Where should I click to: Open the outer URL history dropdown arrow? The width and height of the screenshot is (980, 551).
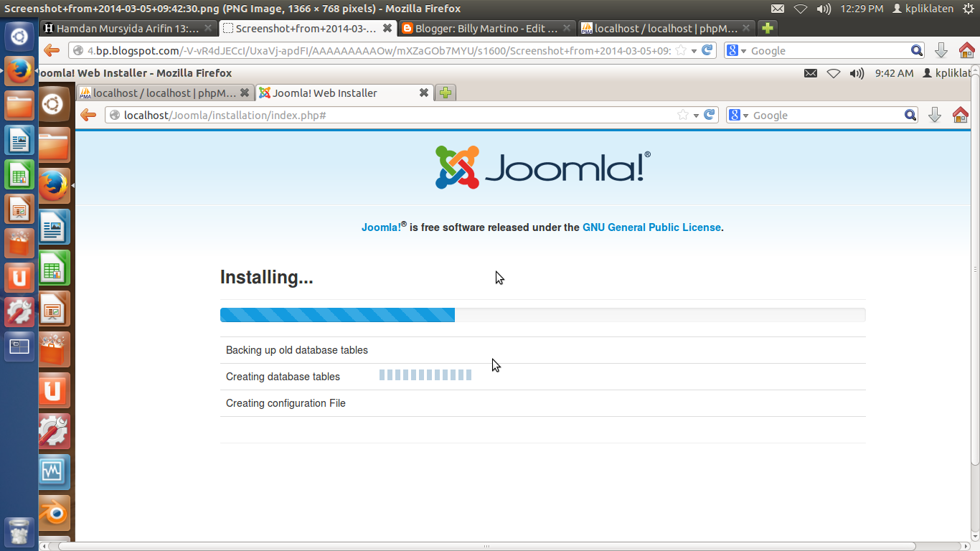pos(694,51)
